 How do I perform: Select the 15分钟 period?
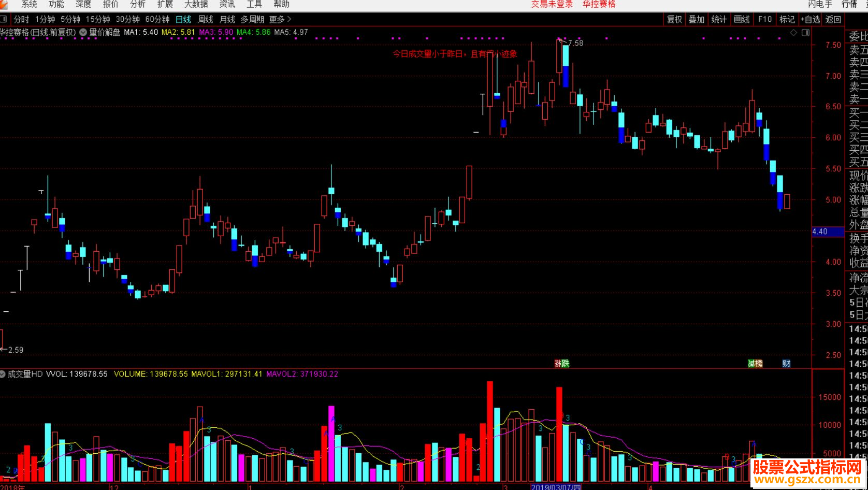pos(98,19)
